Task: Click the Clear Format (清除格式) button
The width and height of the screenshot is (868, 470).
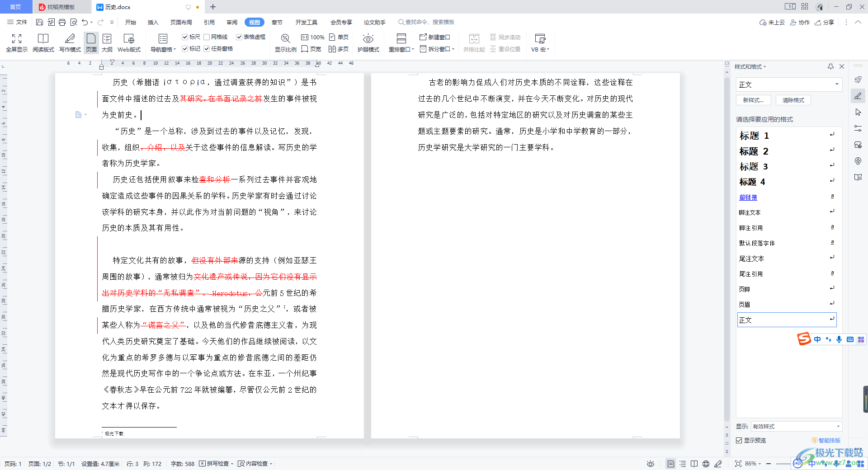Action: tap(793, 100)
